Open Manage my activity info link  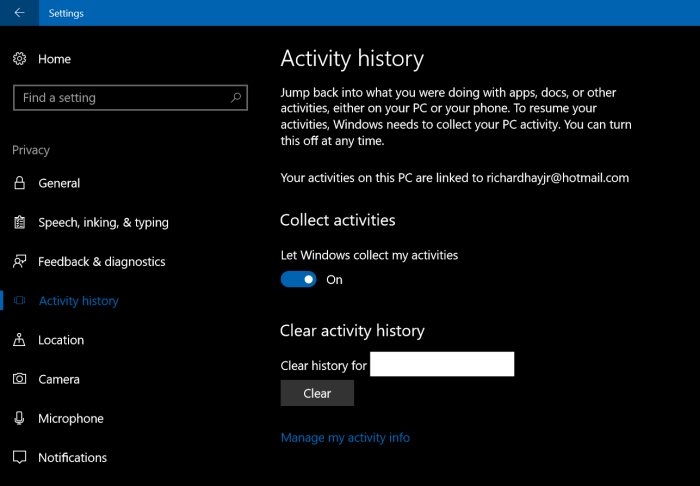click(345, 438)
